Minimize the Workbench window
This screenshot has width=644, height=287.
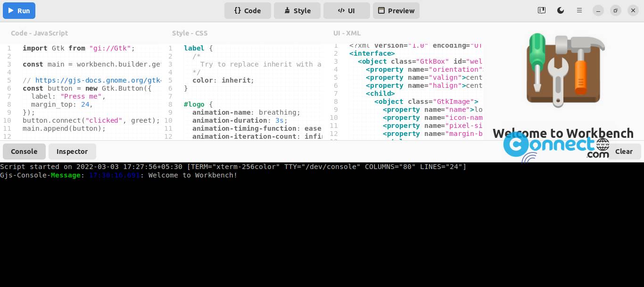598,10
